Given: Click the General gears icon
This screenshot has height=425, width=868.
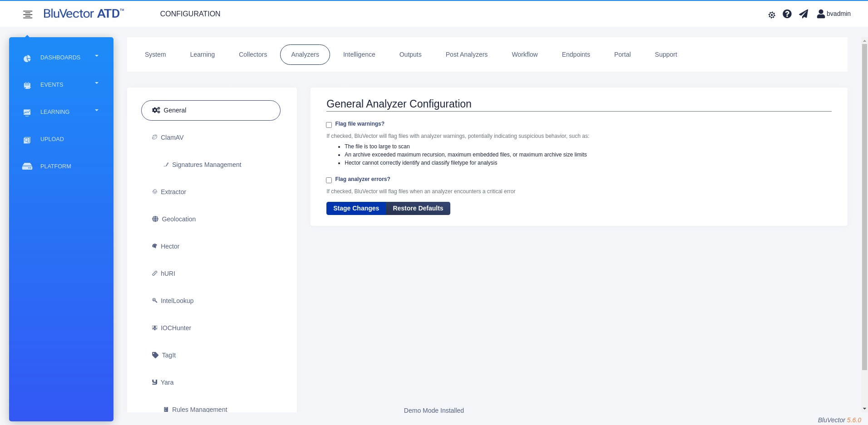Looking at the screenshot, I should 156,110.
